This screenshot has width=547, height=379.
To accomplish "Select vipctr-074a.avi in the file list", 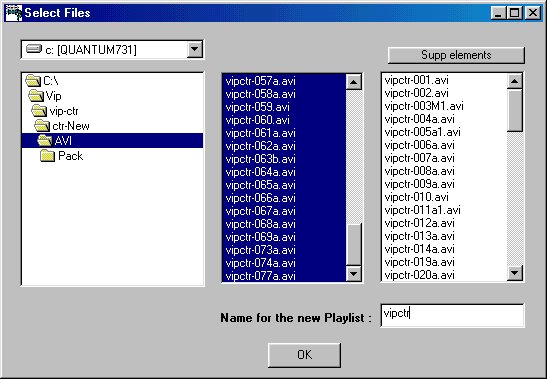I will (284, 263).
